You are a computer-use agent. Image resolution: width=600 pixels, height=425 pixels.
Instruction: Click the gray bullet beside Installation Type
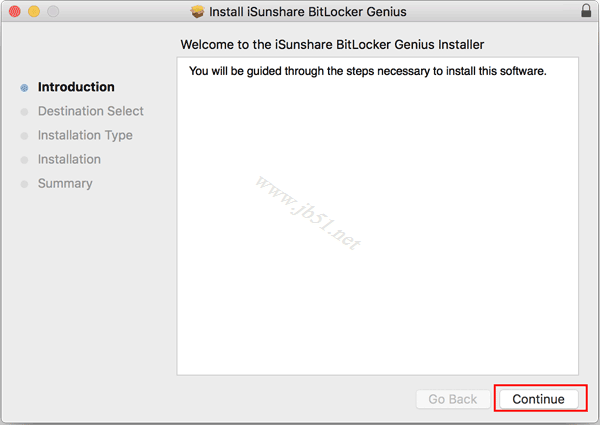pyautogui.click(x=24, y=136)
